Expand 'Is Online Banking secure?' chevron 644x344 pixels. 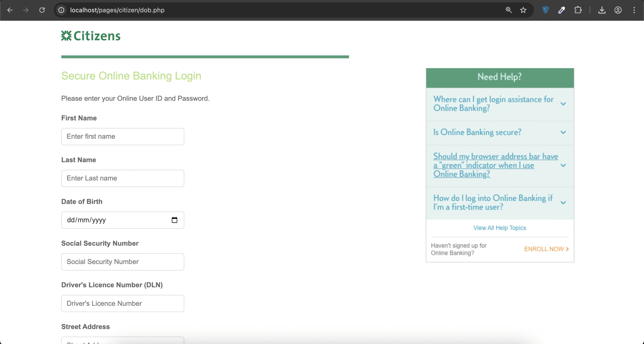(563, 132)
